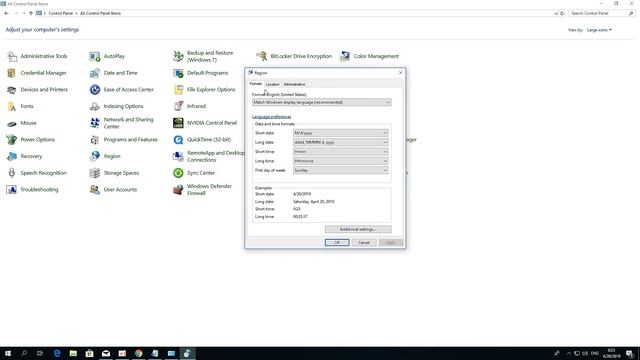Open Windows Defender Firewall
This screenshot has height=360, width=640.
(x=202, y=190)
